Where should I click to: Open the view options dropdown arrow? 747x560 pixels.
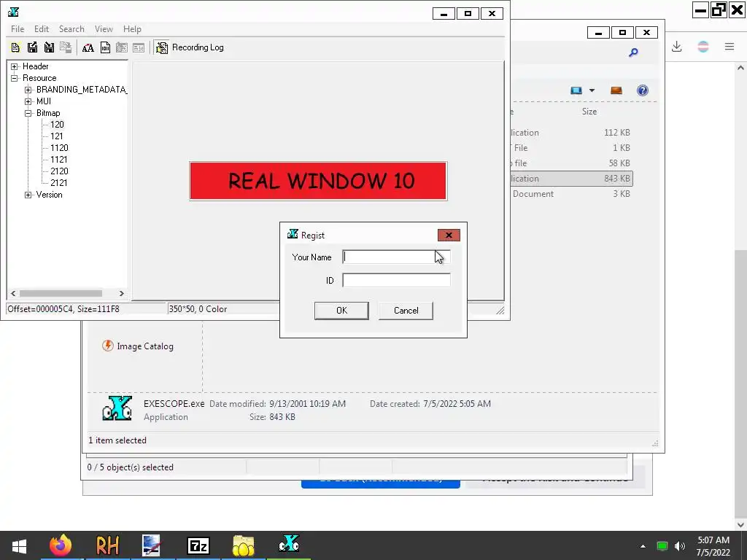point(592,90)
